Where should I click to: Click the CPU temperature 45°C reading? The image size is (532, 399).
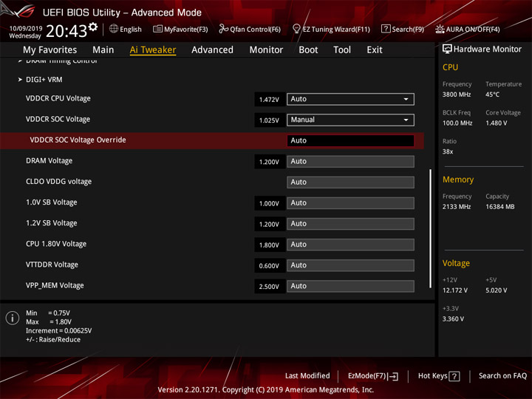(x=492, y=95)
